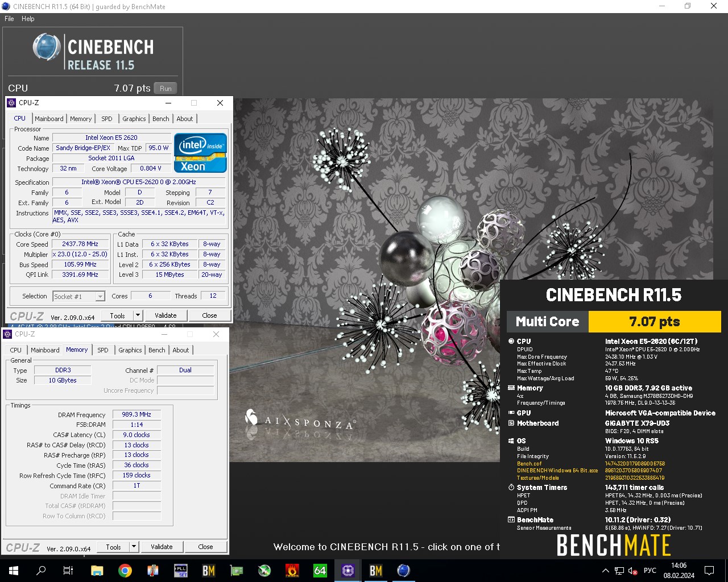The height and width of the screenshot is (582, 728).
Task: Open Windows search magnifier icon
Action: coord(41,570)
